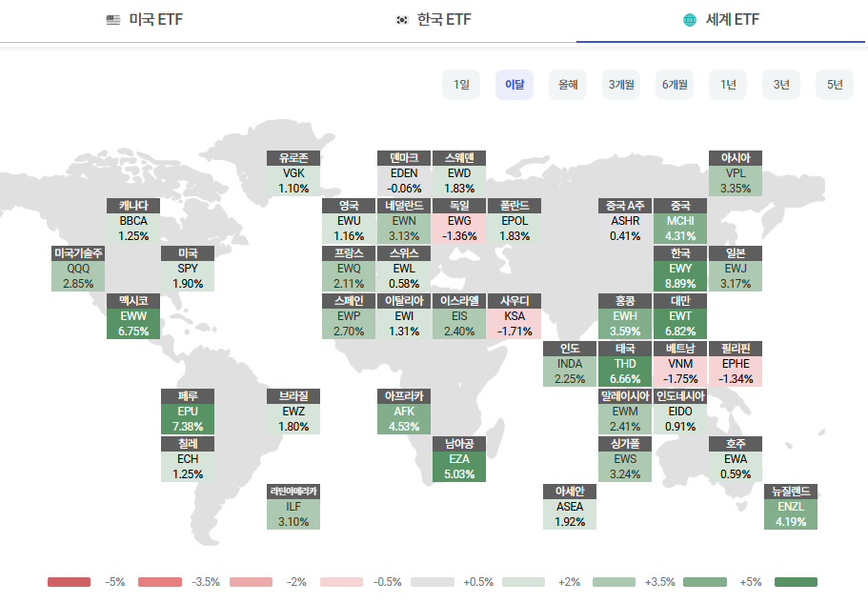
Task: Open the 덴마크 EDEN tile
Action: [404, 173]
